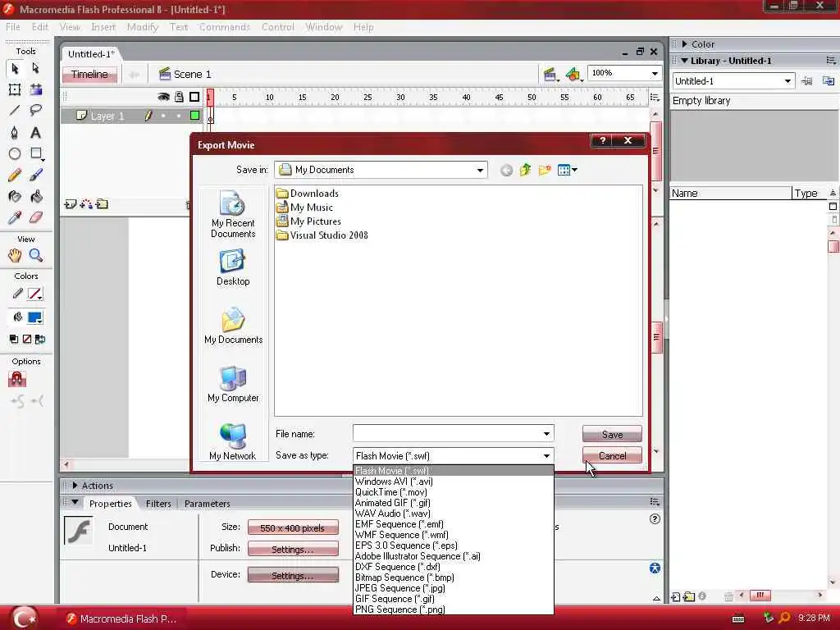The height and width of the screenshot is (630, 840).
Task: Select the Visual Studio 2008 folder
Action: (x=322, y=235)
